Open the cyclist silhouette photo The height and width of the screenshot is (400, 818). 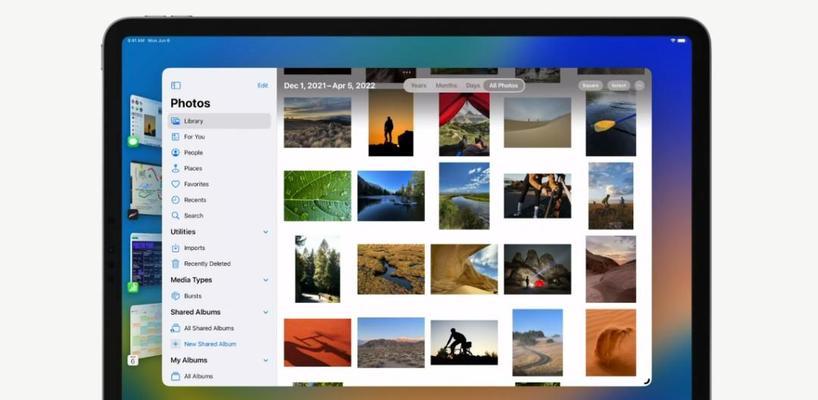point(464,343)
